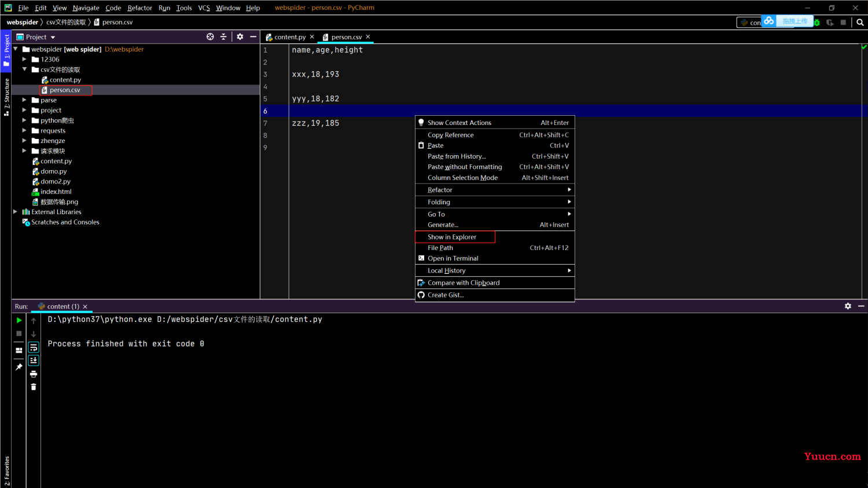Hide the Run panel with minus icon
This screenshot has height=488, width=868.
click(x=861, y=306)
